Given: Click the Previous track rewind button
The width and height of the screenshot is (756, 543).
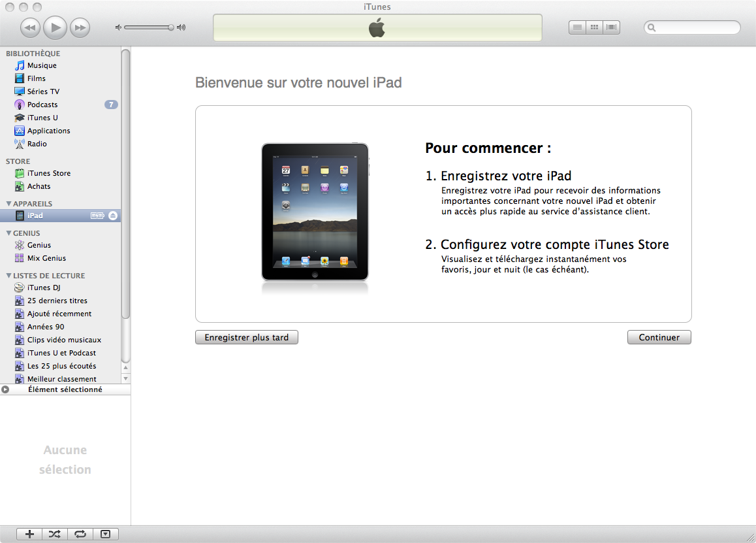Looking at the screenshot, I should tap(30, 27).
